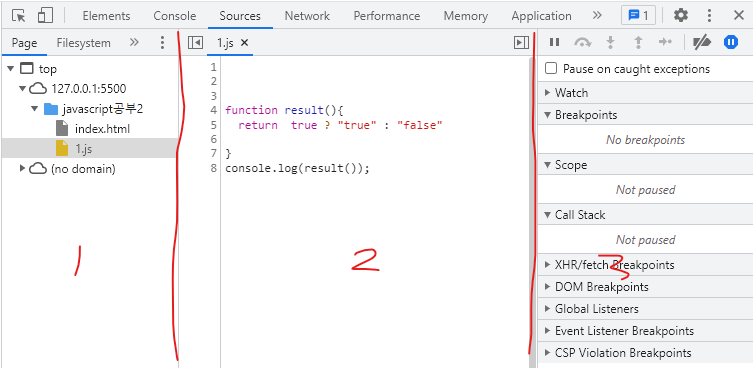
Task: Show more navigator tabs chevron
Action: coord(134,42)
